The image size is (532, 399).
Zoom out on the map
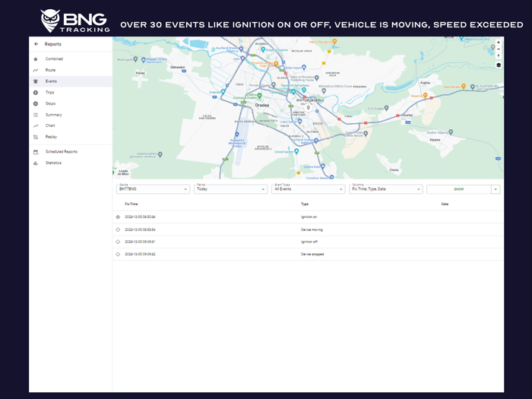tap(499, 49)
